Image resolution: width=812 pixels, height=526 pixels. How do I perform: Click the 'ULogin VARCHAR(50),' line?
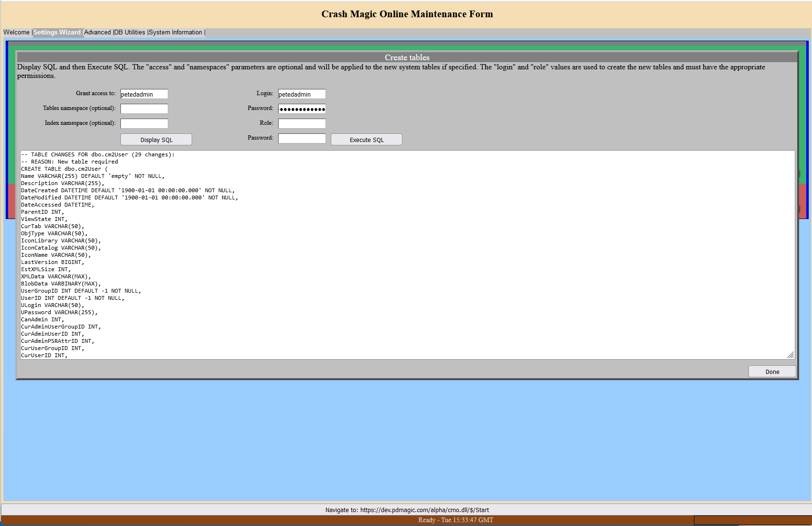53,305
